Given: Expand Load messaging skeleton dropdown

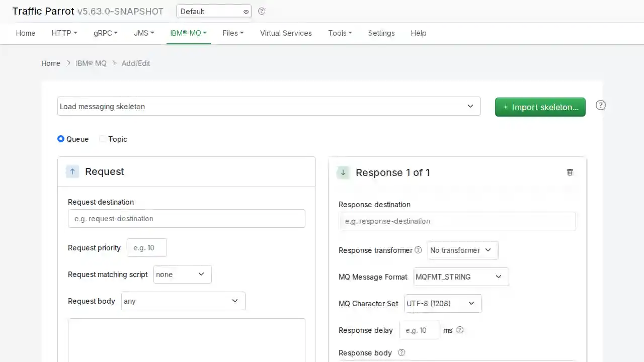Looking at the screenshot, I should tap(269, 106).
